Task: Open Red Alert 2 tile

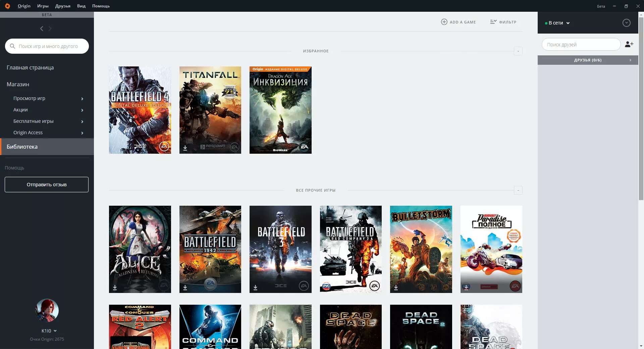Action: click(x=140, y=327)
